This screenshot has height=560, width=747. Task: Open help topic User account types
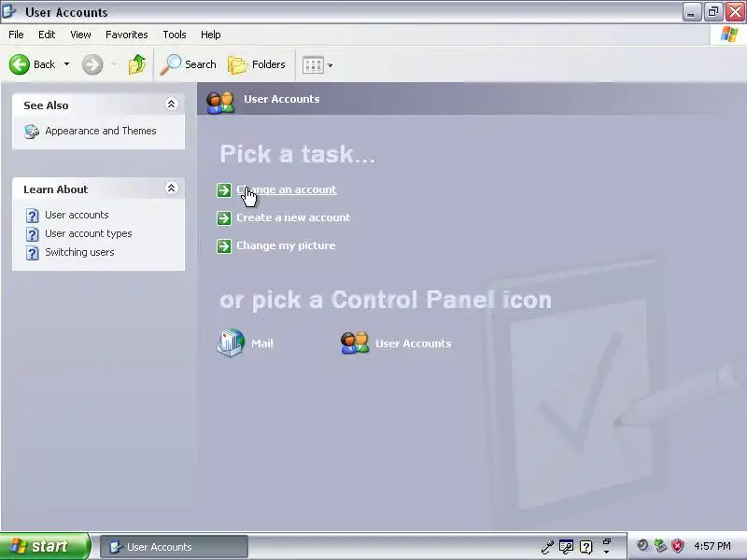pos(88,233)
